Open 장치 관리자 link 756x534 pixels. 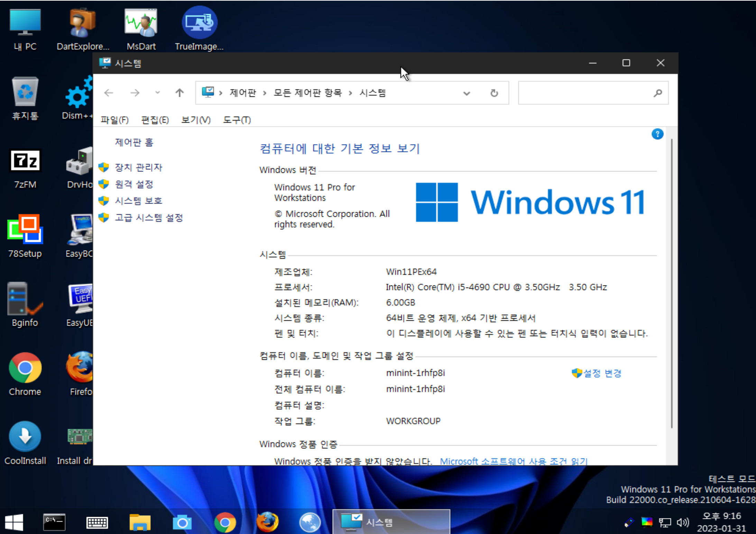138,167
